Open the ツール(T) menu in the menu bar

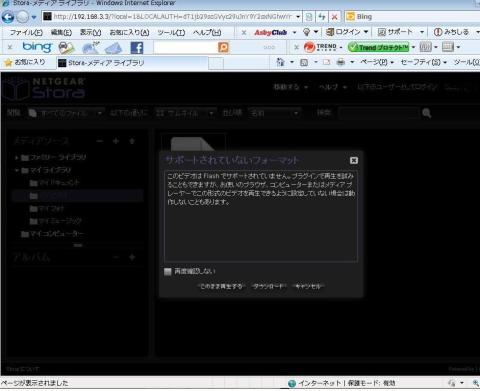click(x=171, y=32)
